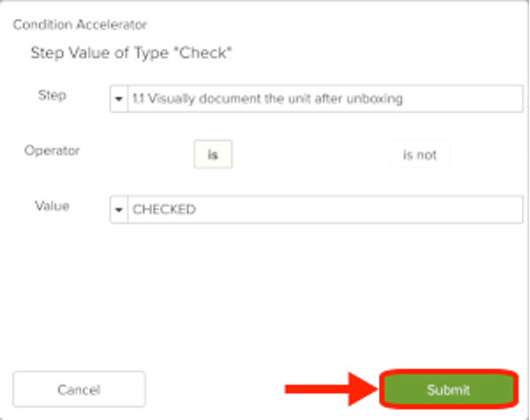Click the 'Step Value of Type' heading
This screenshot has width=530, height=420.
point(99,53)
